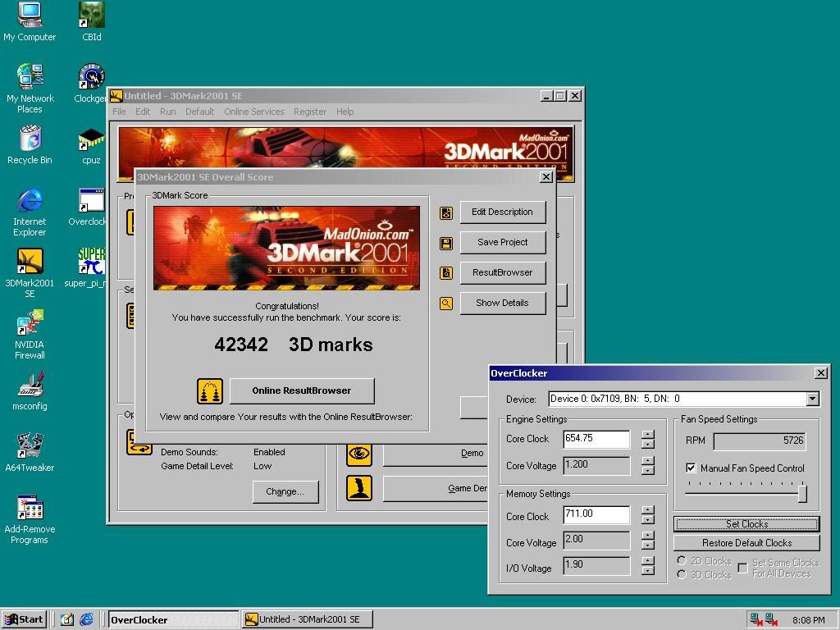Viewport: 840px width, 630px height.
Task: Increase the Engine Core Clock value
Action: click(648, 435)
